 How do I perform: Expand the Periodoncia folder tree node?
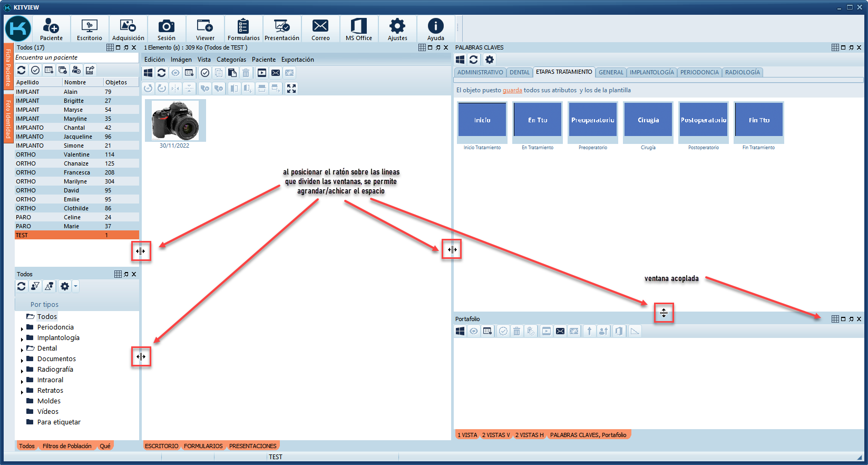(x=22, y=328)
